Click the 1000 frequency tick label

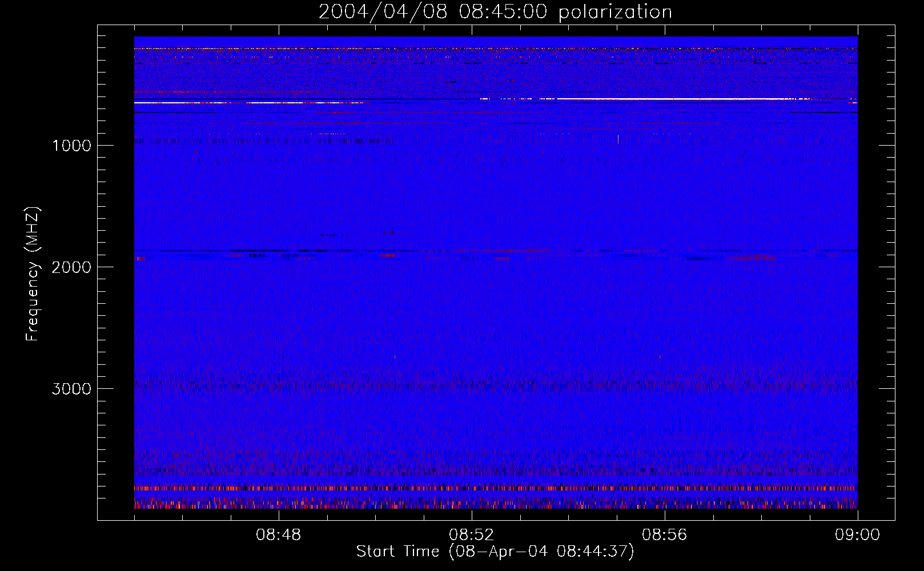(x=71, y=146)
